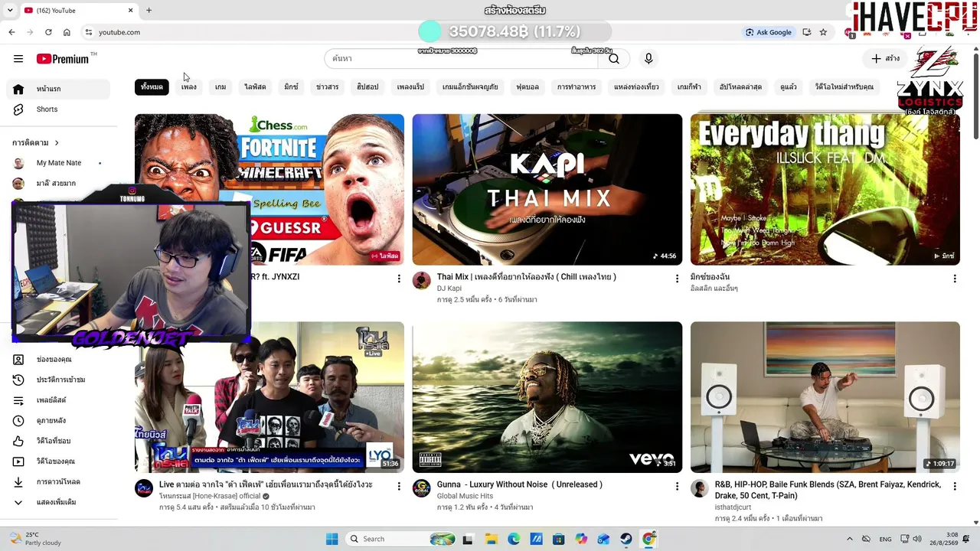Open options for R&B, HIP-HOP blends video
The image size is (980, 551).
tap(955, 486)
